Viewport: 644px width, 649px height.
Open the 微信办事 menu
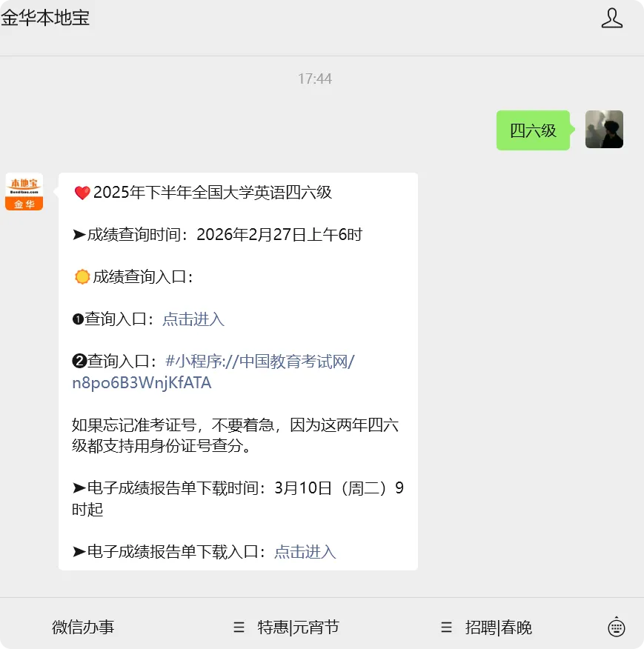(x=83, y=627)
